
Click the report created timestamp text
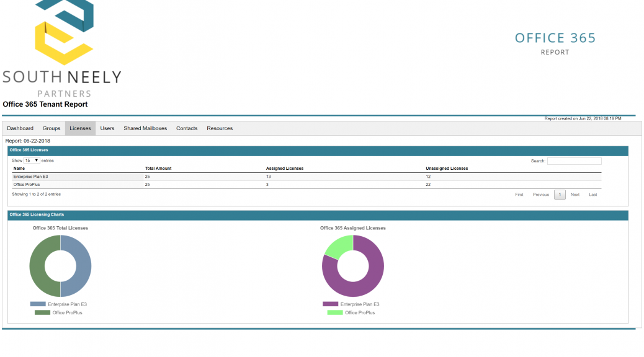583,118
